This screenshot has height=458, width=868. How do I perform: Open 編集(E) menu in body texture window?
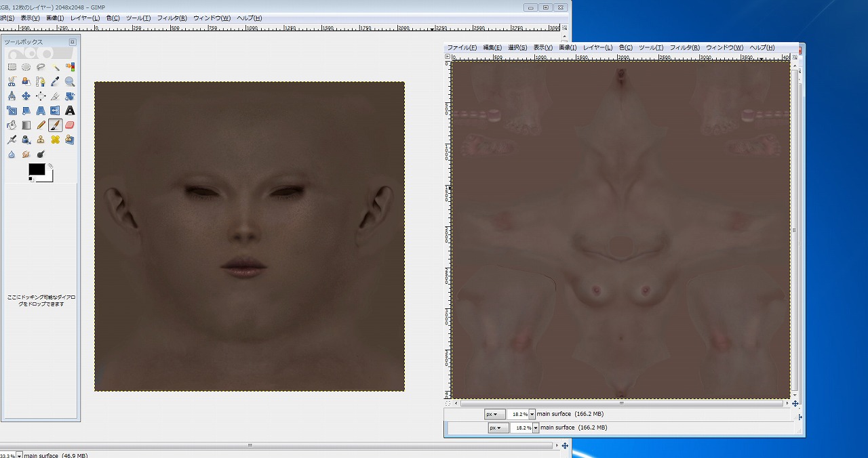coord(492,47)
